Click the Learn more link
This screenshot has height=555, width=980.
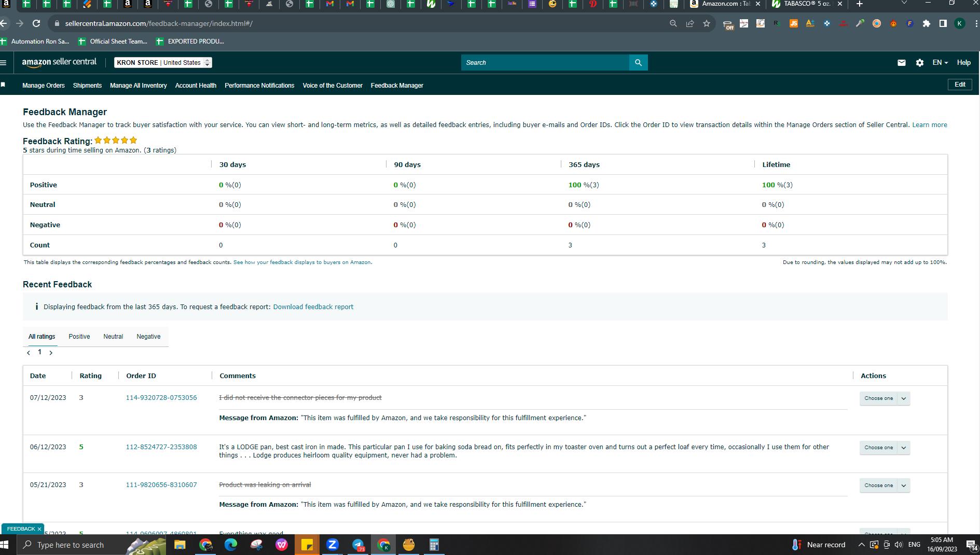point(930,125)
